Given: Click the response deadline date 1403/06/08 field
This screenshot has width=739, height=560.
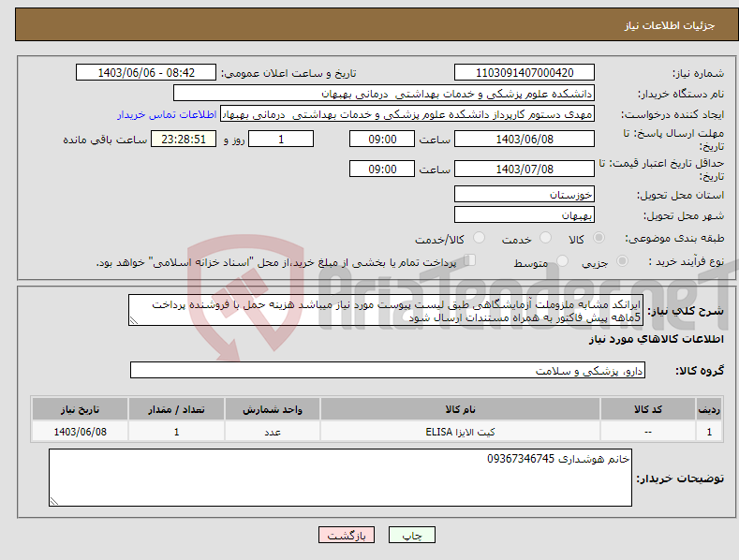Looking at the screenshot, I should [x=525, y=139].
